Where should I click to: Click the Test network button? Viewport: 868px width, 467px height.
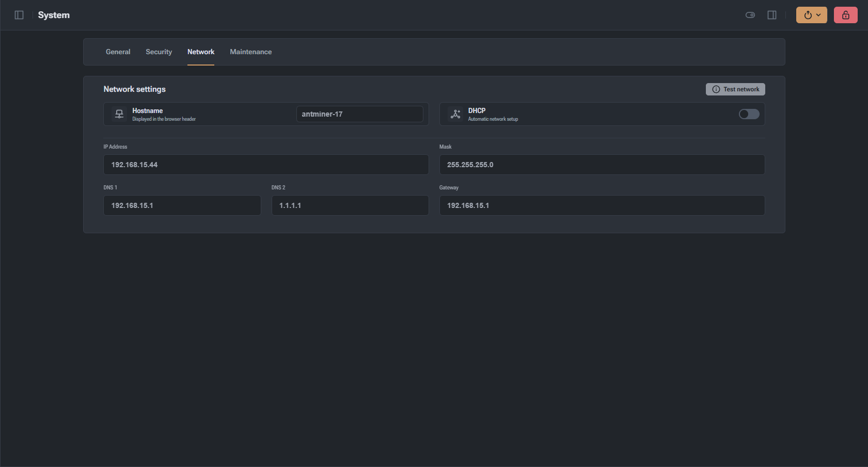tap(735, 89)
